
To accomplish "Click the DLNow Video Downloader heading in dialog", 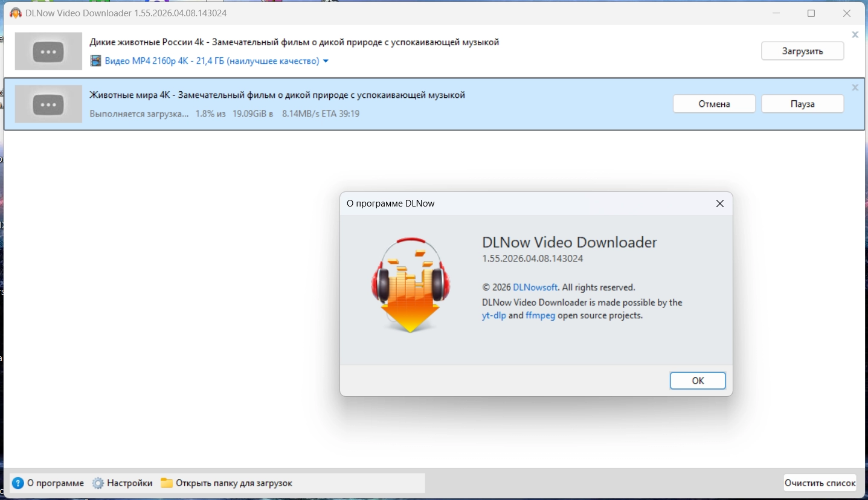I will [570, 243].
